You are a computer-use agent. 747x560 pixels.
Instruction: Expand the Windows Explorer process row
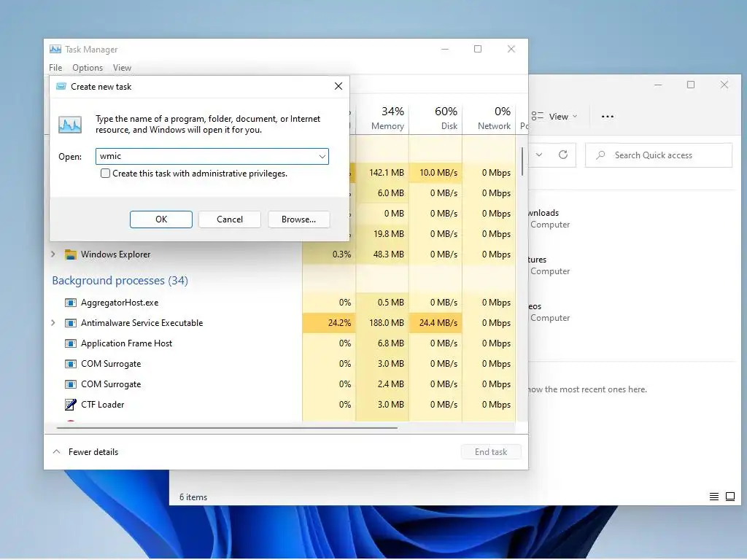pos(53,254)
